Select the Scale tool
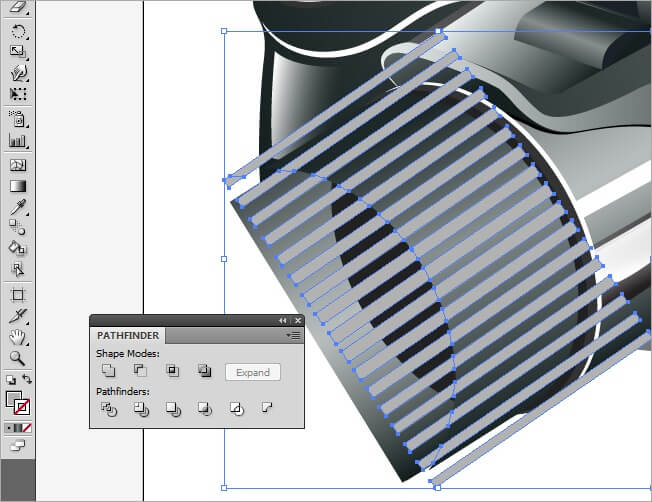652x502 pixels. coord(17,51)
